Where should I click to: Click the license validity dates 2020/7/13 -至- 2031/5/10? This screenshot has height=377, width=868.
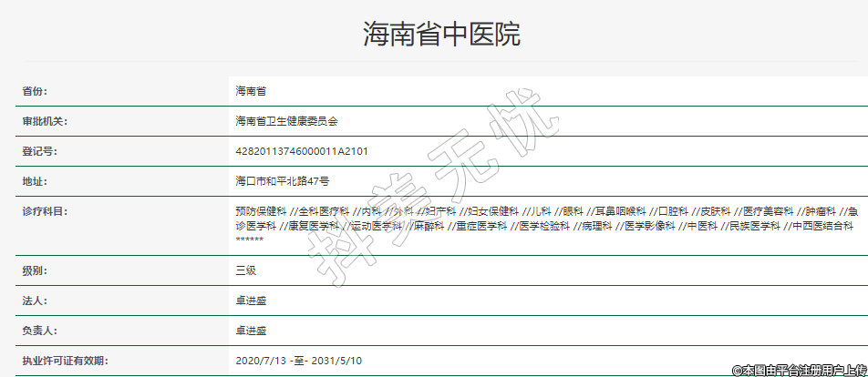point(298,361)
